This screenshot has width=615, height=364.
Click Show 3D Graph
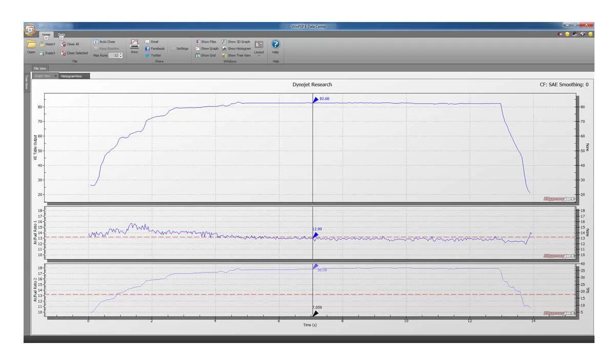pos(236,41)
